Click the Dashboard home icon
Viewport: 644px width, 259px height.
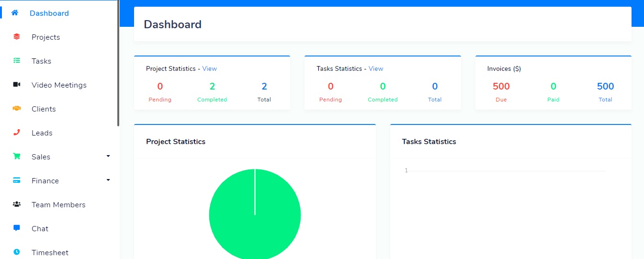(x=15, y=13)
